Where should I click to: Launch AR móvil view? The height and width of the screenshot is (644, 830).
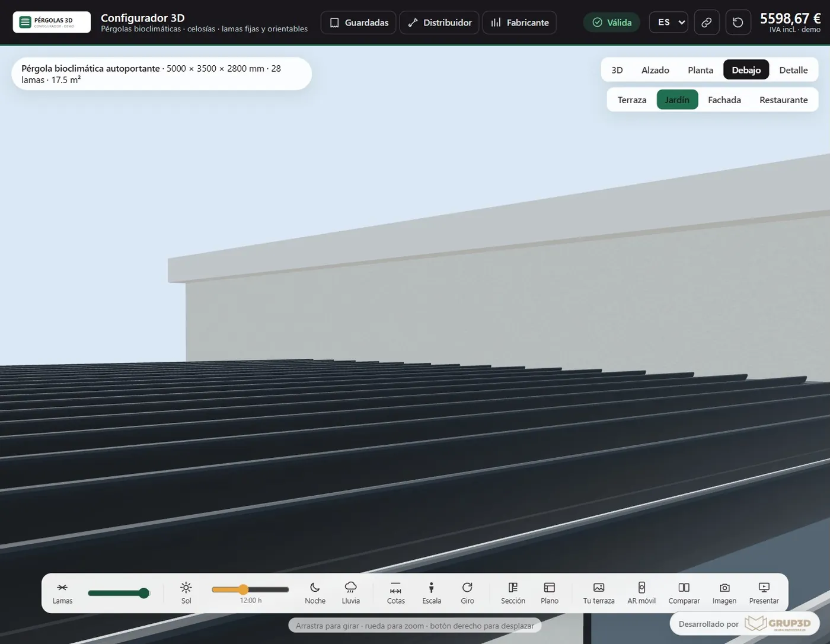coord(641,593)
